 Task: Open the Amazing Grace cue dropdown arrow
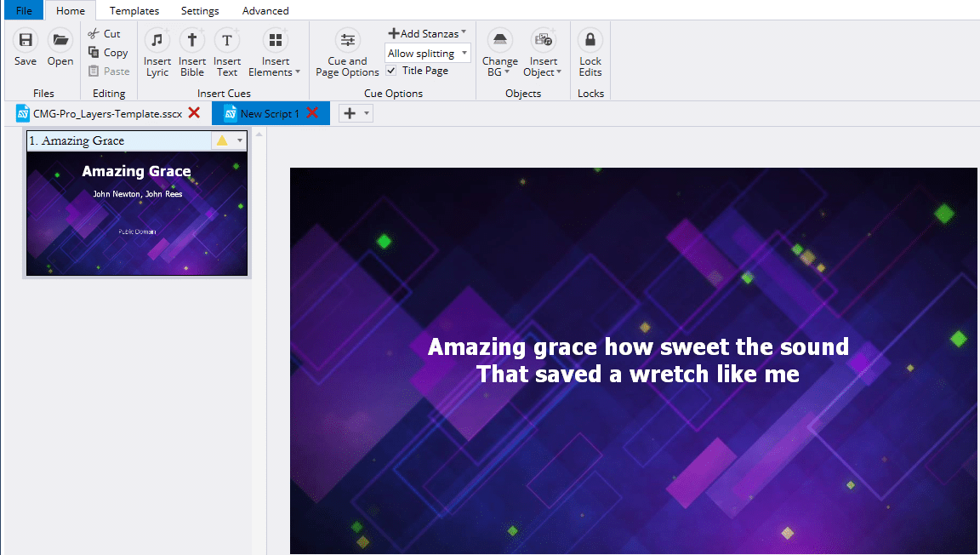pyautogui.click(x=240, y=140)
